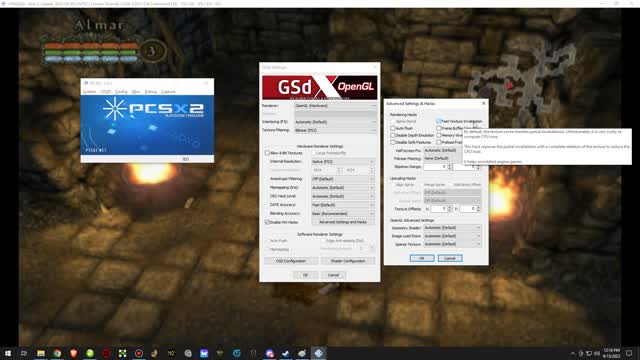Click active PCSX2 icon in taskbar
This screenshot has height=360, width=640.
(318, 353)
